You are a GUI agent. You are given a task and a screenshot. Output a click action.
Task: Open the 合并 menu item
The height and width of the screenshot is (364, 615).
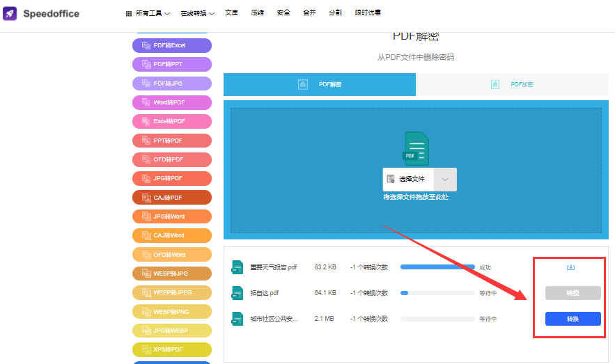pos(309,13)
